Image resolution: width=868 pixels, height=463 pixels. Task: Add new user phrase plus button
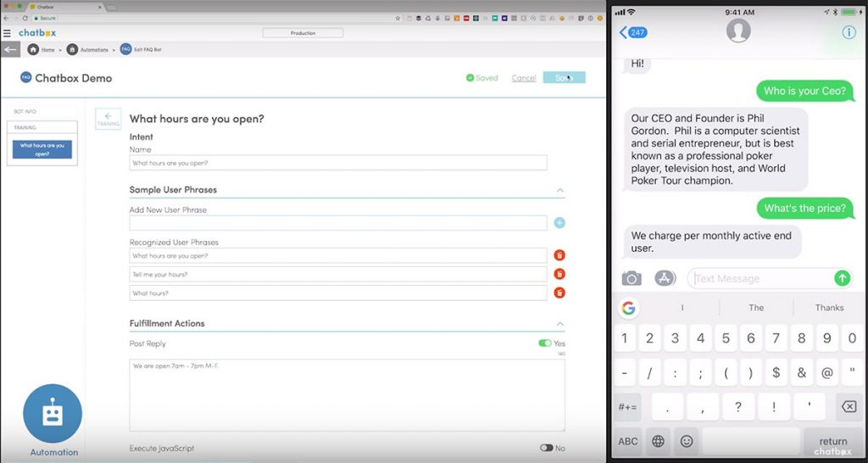click(559, 223)
